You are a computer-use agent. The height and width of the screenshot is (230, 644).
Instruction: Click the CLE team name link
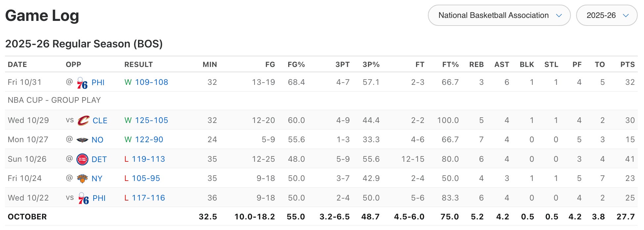(100, 121)
